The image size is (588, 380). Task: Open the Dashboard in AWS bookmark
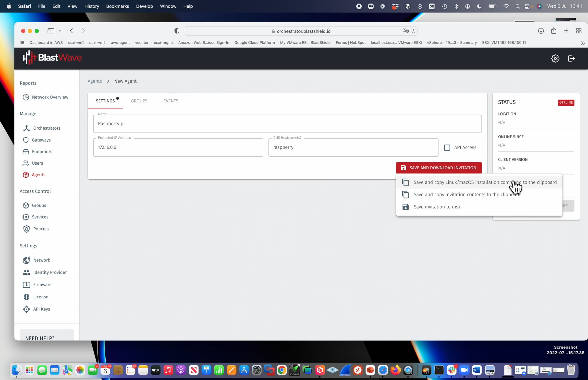click(46, 43)
